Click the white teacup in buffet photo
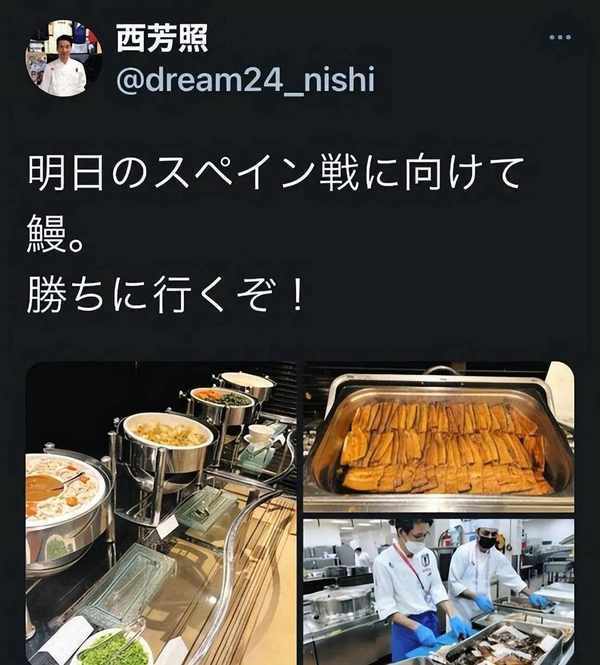 click(x=260, y=435)
